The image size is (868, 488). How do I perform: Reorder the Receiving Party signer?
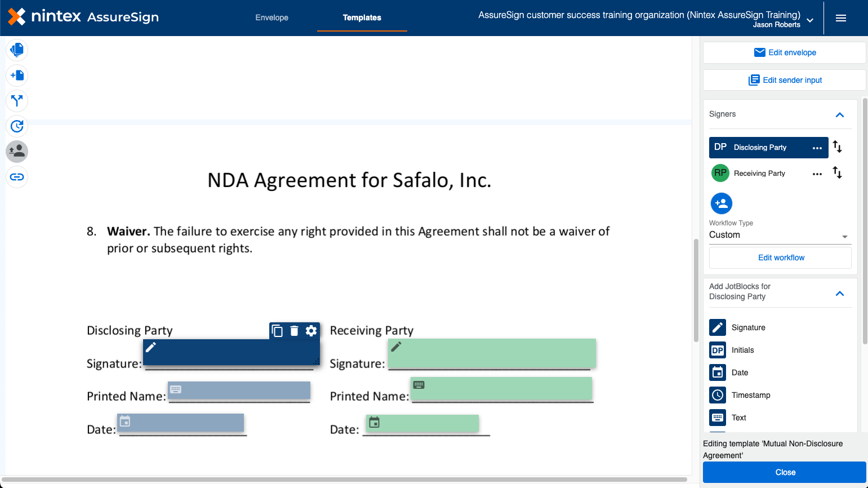coord(837,173)
